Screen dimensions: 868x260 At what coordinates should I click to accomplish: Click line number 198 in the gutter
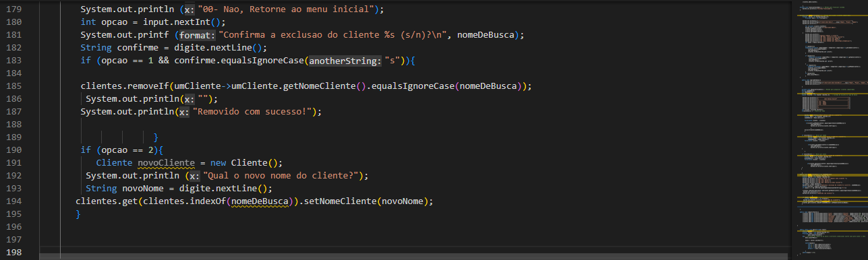click(13, 253)
